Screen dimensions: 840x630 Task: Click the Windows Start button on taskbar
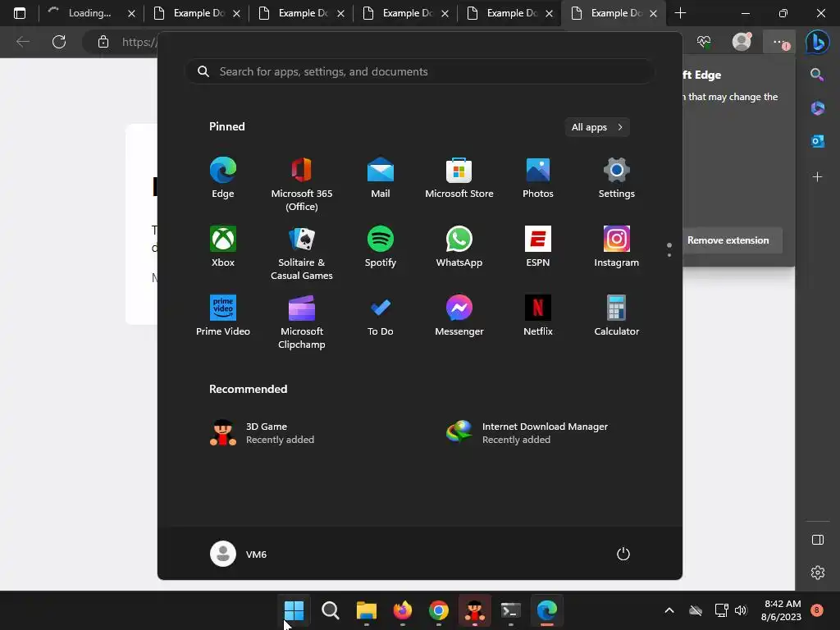tap(294, 610)
